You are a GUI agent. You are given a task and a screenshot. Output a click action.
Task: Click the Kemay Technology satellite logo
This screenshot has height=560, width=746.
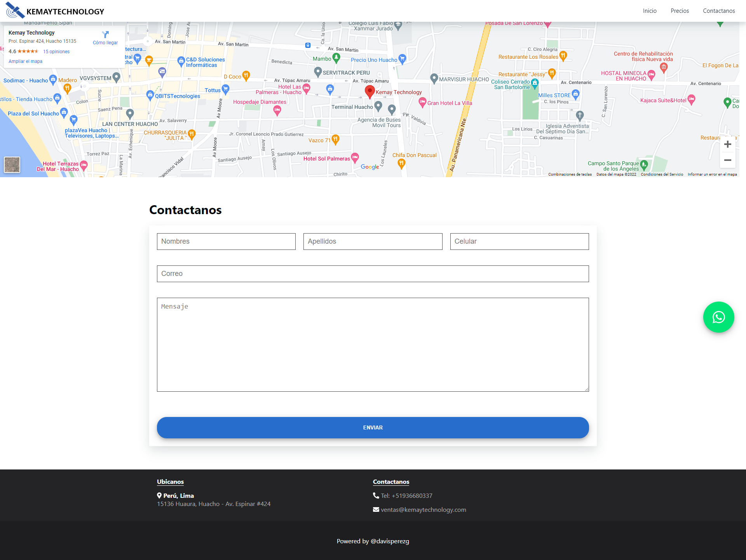point(15,10)
